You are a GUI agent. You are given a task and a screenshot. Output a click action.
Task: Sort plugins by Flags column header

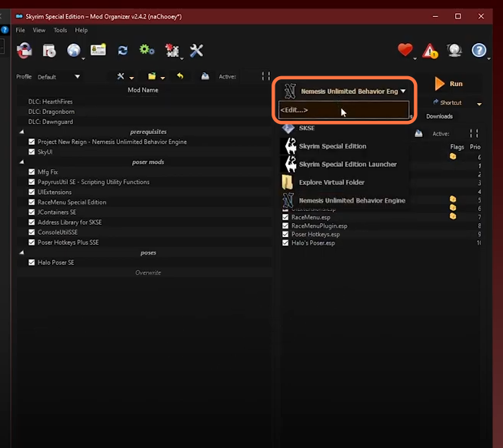coord(457,147)
